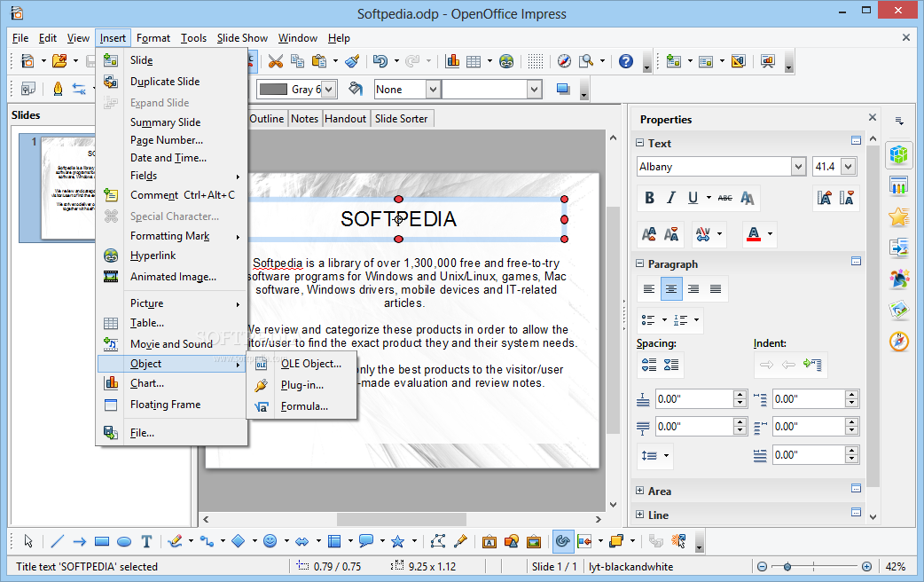Click the Gray 6 color swatch
Viewport: 924px width, 582px height.
click(273, 90)
